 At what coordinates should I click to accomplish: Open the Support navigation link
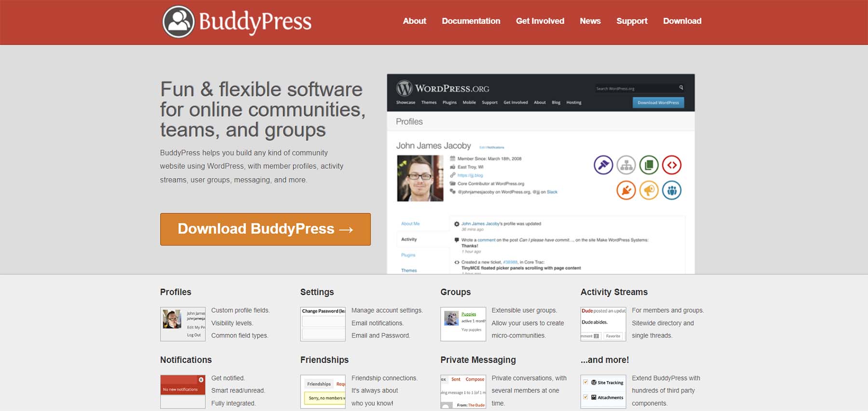click(x=632, y=21)
